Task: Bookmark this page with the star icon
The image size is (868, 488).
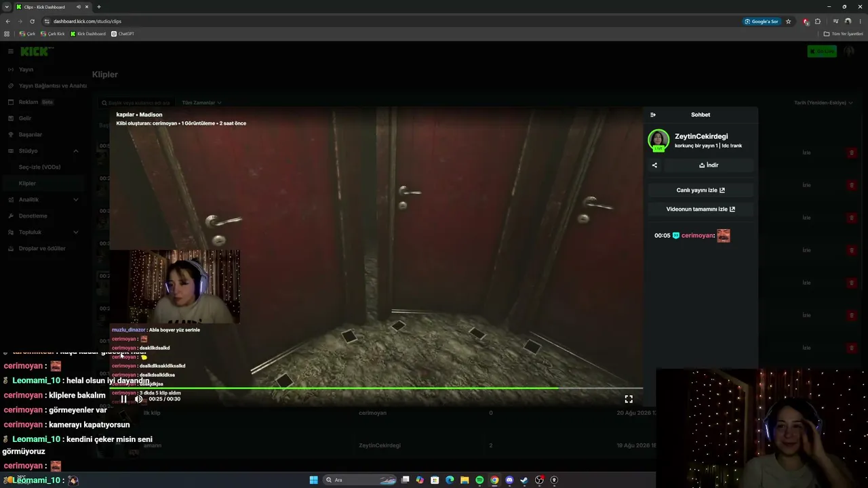Action: pyautogui.click(x=788, y=22)
